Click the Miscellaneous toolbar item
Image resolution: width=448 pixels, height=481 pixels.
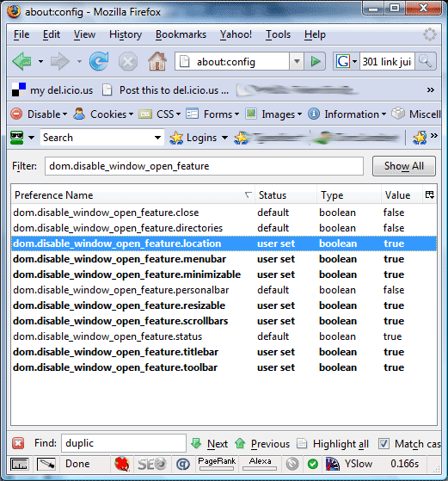416,114
